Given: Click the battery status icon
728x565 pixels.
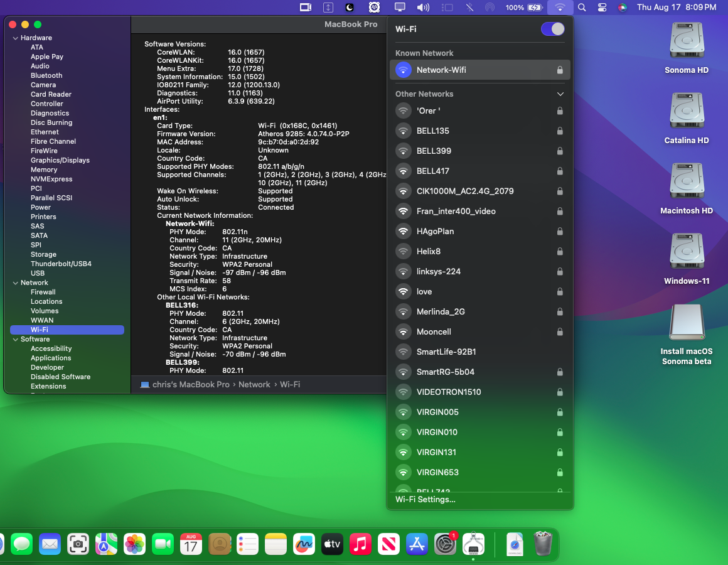Looking at the screenshot, I should pyautogui.click(x=535, y=7).
